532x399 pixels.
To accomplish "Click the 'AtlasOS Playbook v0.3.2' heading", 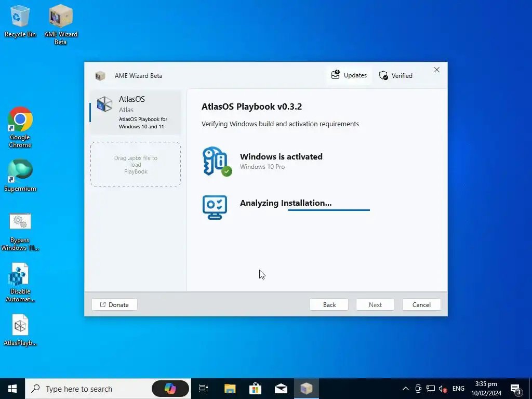I will 252,107.
